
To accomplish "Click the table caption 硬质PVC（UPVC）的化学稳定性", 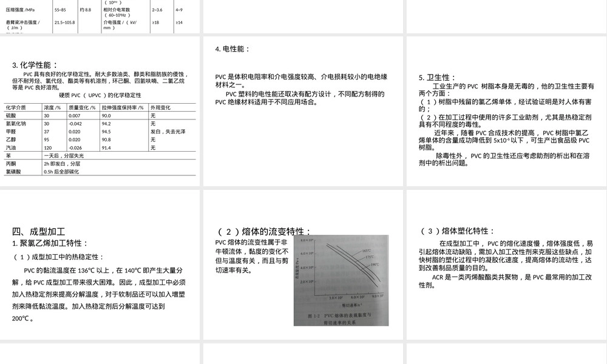I will [x=100, y=95].
